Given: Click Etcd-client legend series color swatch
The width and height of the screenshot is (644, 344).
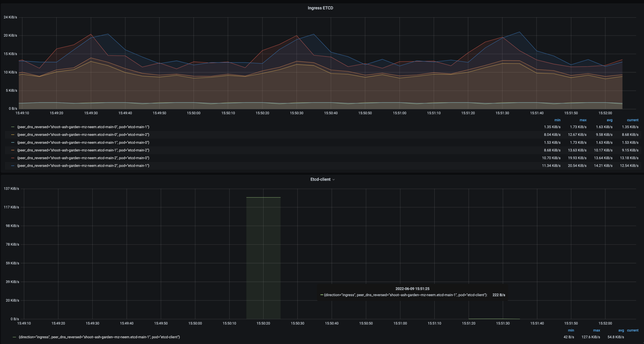Looking at the screenshot, I should tap(14, 337).
